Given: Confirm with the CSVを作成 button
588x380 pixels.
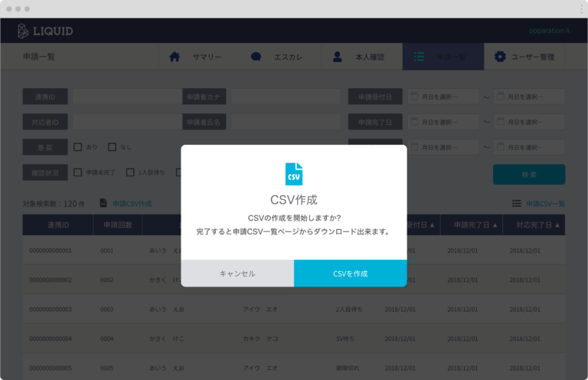Looking at the screenshot, I should click(x=350, y=274).
